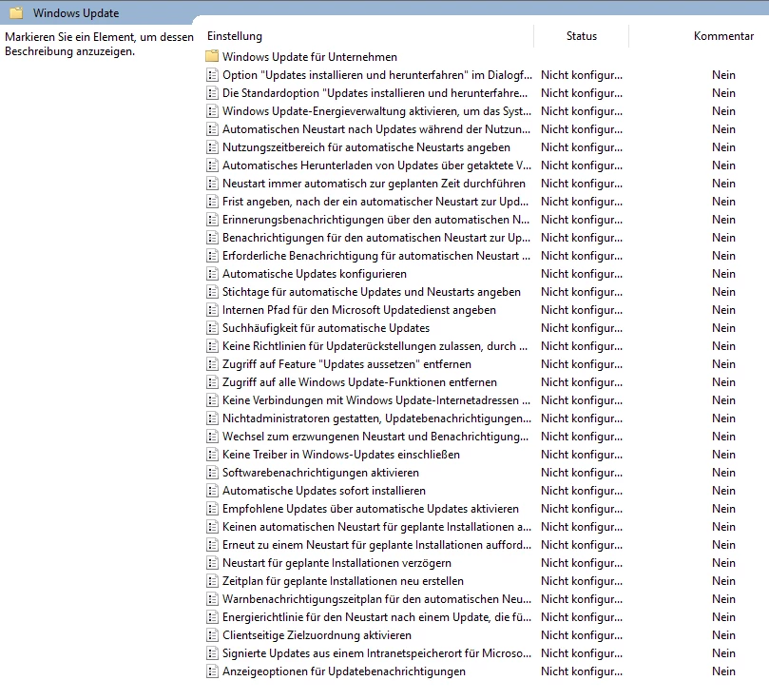Click policy icon beside 'Automatische Updates konfigurieren'

click(212, 274)
